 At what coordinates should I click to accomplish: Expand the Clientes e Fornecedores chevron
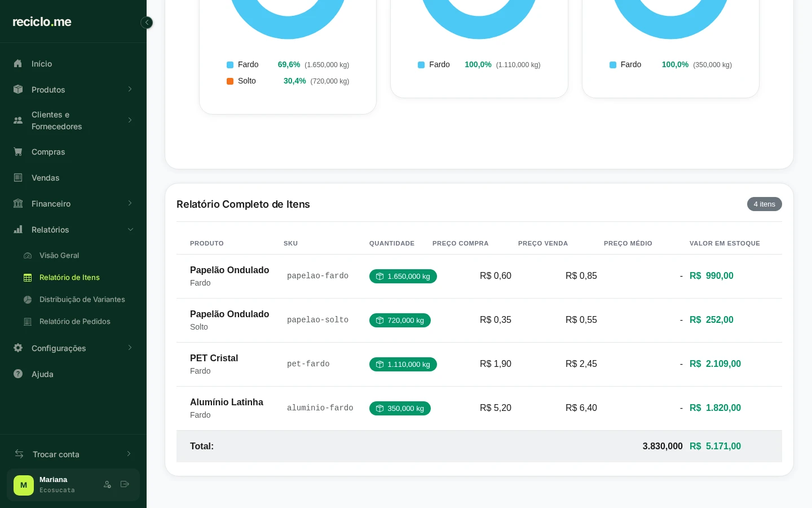tap(130, 120)
